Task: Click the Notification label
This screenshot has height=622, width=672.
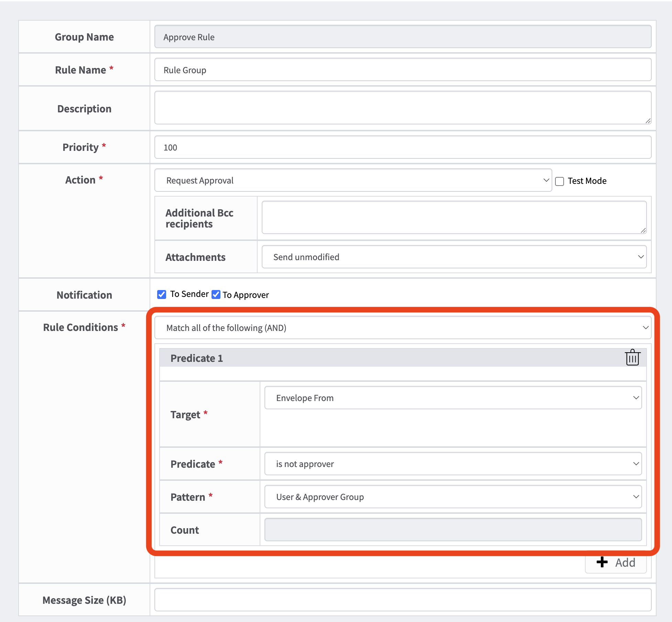Action: [x=84, y=295]
